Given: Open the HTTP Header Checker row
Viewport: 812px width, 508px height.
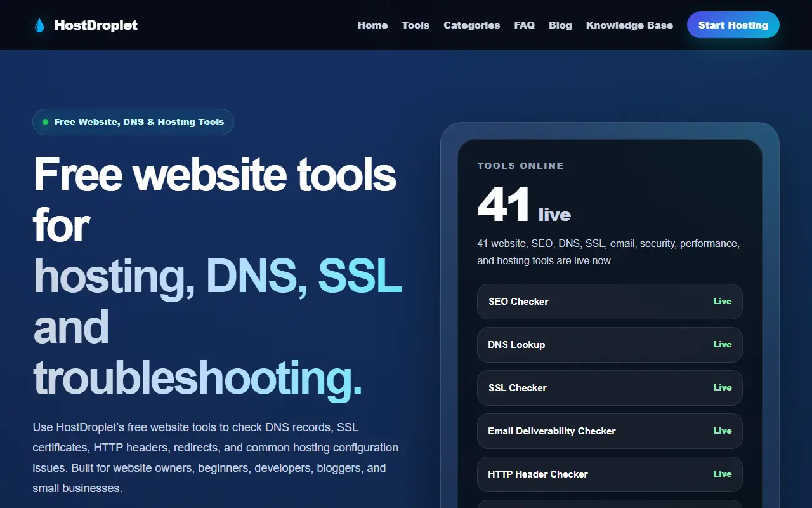Looking at the screenshot, I should click(x=610, y=474).
